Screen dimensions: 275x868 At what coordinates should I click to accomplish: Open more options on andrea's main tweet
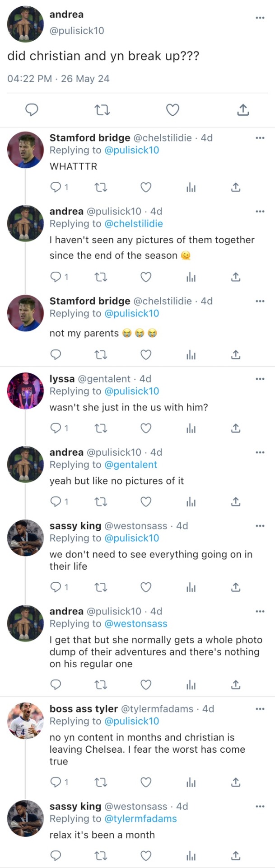(260, 18)
